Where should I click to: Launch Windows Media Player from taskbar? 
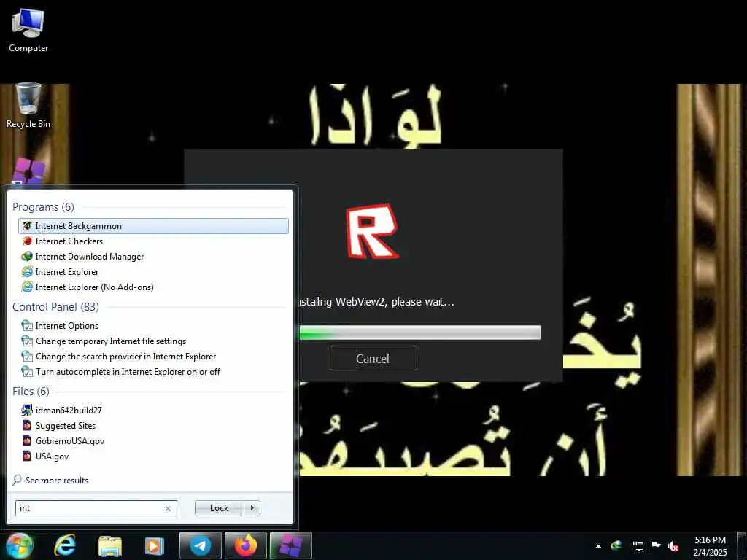coord(154,545)
